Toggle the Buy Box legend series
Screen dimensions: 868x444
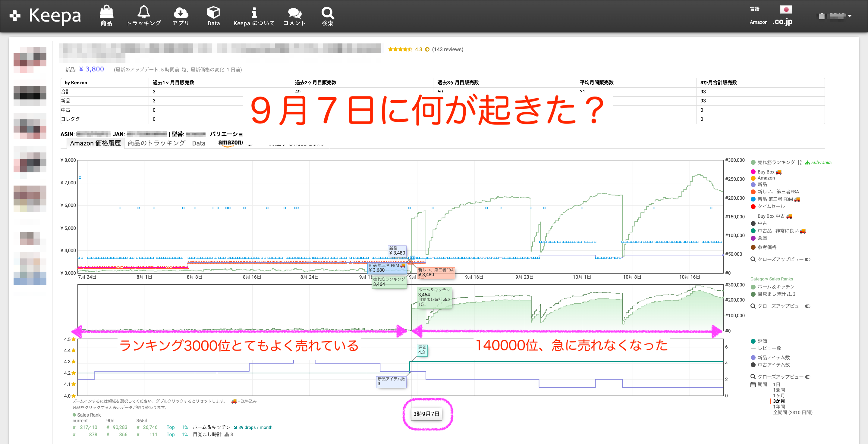point(766,172)
